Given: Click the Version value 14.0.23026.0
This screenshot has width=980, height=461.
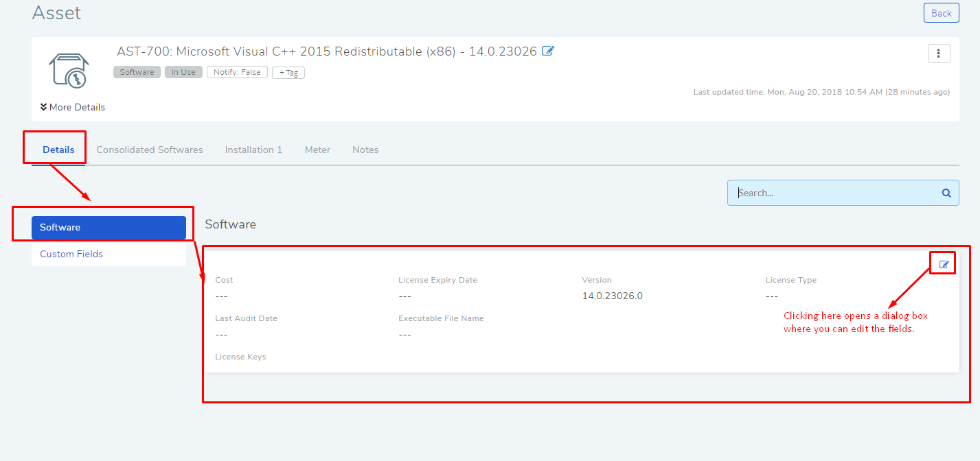Looking at the screenshot, I should pos(613,296).
